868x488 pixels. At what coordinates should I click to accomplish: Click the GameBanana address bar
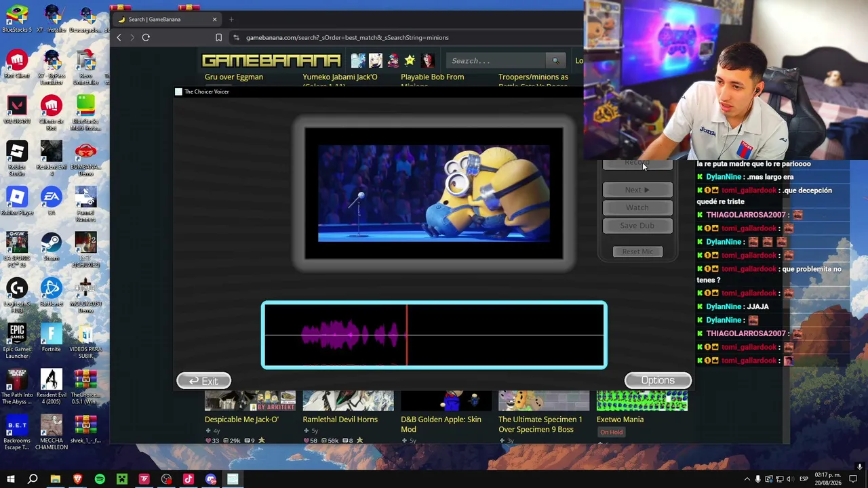tap(406, 37)
